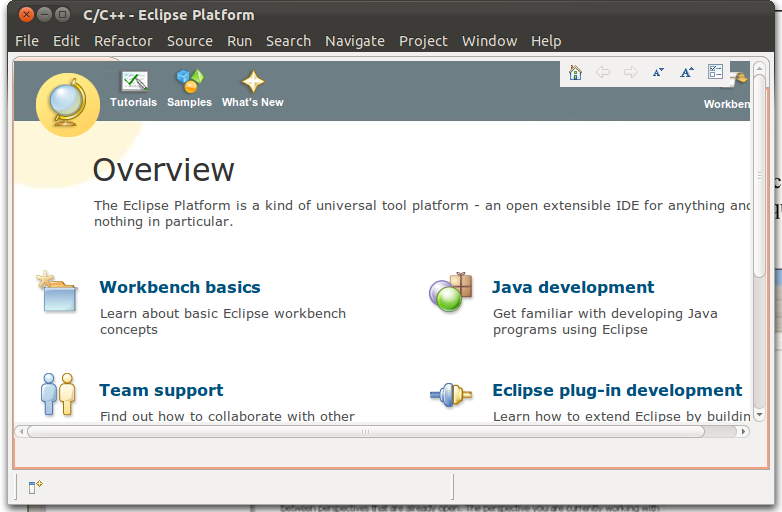The image size is (782, 512).
Task: Click the fast view icon in status bar
Action: [35, 487]
